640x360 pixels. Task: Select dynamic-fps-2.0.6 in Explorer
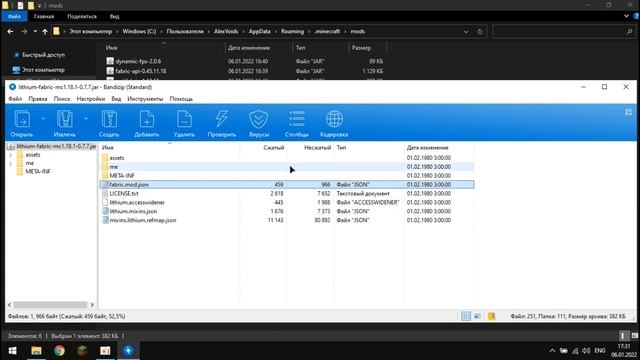coord(138,61)
